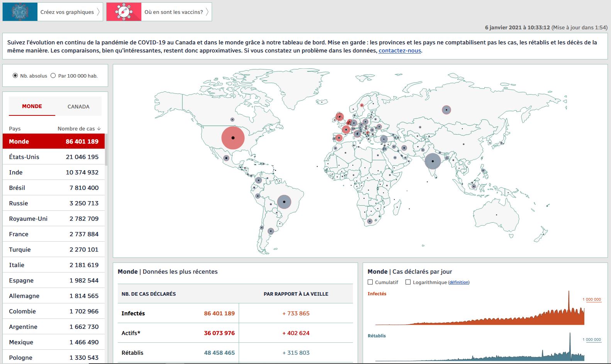611x364 pixels.
Task: Select the Par 100 000 hab. radio button
Action: pyautogui.click(x=53, y=76)
